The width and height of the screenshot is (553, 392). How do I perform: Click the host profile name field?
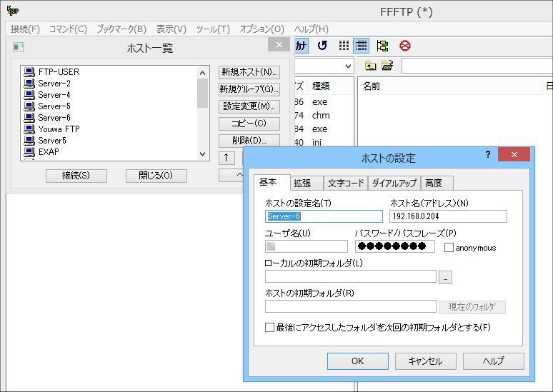point(324,216)
